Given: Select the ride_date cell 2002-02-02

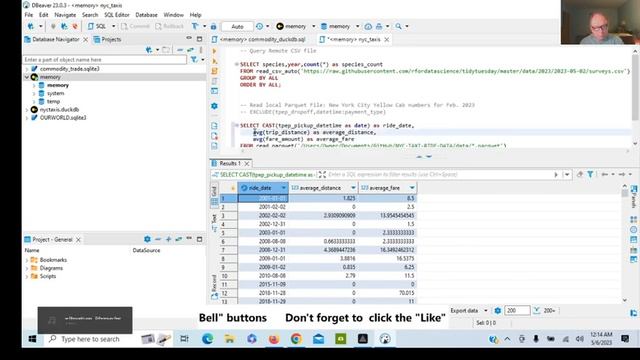Looking at the screenshot, I should (x=263, y=216).
